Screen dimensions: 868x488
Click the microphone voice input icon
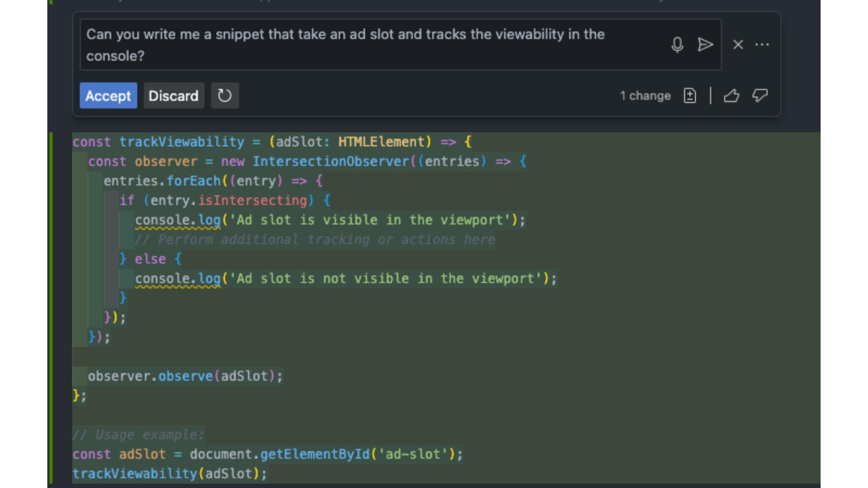click(677, 44)
